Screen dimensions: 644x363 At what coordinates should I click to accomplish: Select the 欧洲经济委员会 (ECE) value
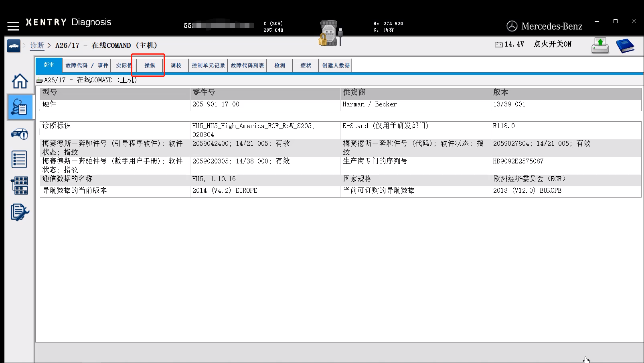tap(529, 179)
